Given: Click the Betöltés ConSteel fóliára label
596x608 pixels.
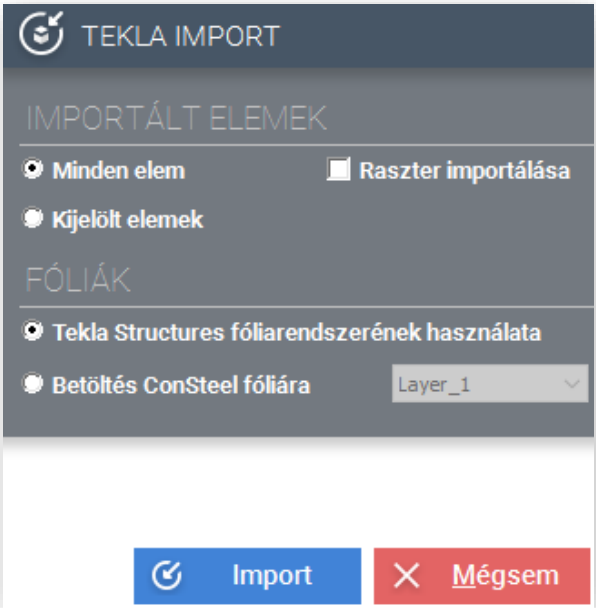Looking at the screenshot, I should coord(181,385).
